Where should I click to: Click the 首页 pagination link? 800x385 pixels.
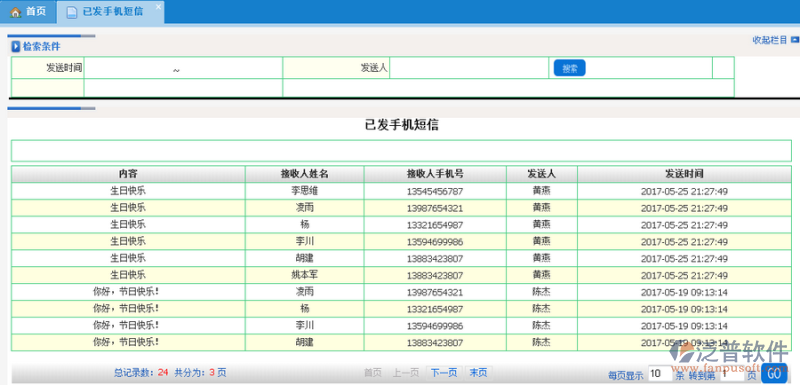372,373
